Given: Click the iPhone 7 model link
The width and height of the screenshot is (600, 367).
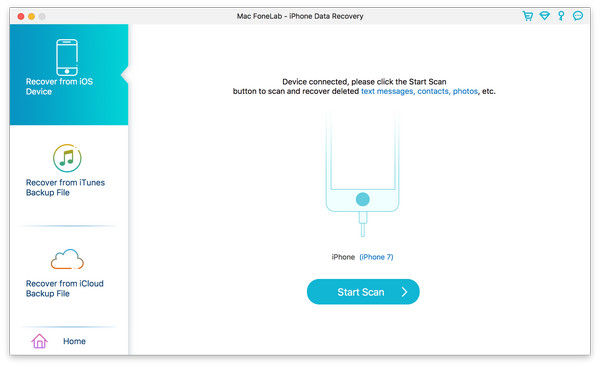Looking at the screenshot, I should tap(376, 257).
